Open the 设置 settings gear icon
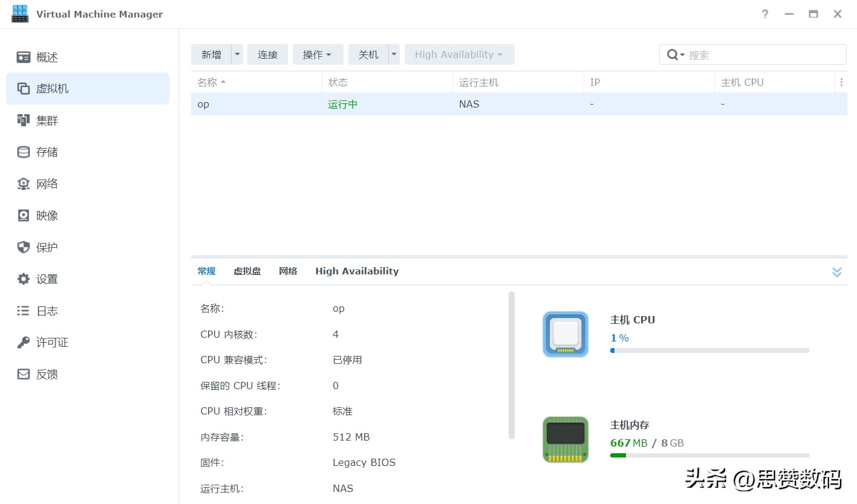857x504 pixels. click(24, 279)
